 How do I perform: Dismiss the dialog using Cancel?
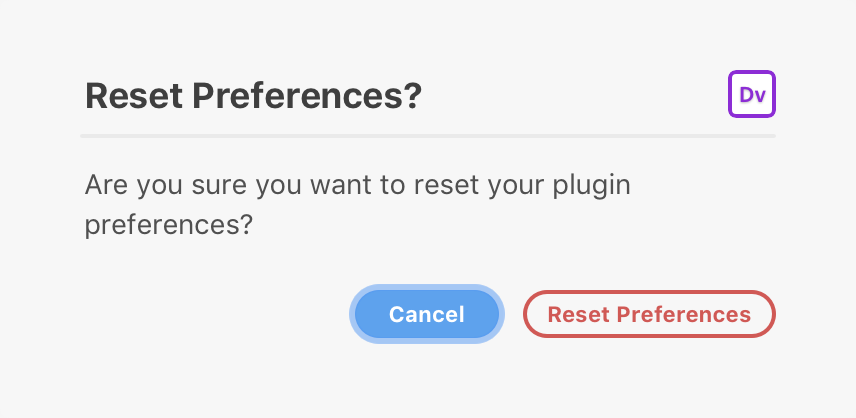point(427,314)
